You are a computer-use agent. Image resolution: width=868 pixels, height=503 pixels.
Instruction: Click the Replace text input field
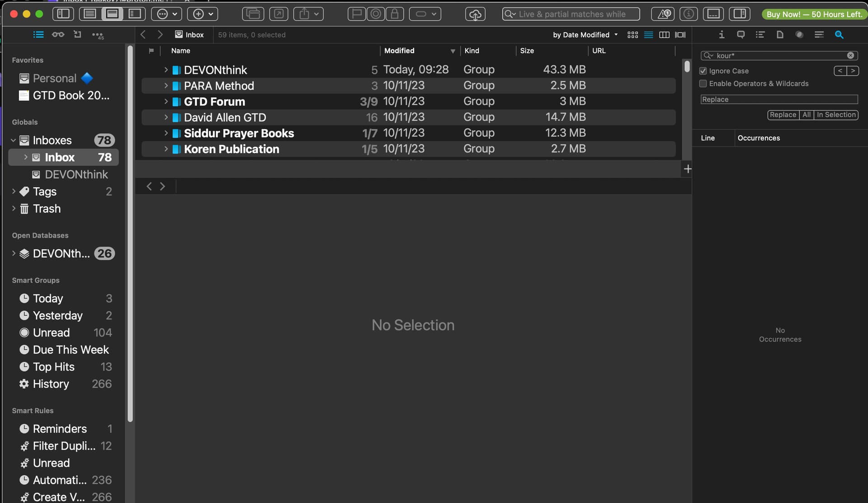click(x=778, y=100)
